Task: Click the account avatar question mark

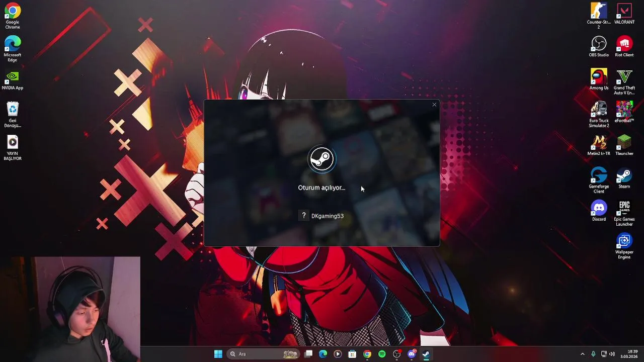Action: tap(303, 216)
